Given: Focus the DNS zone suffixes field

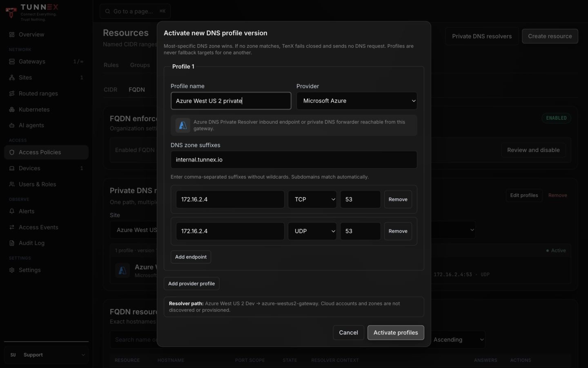Looking at the screenshot, I should 294,160.
